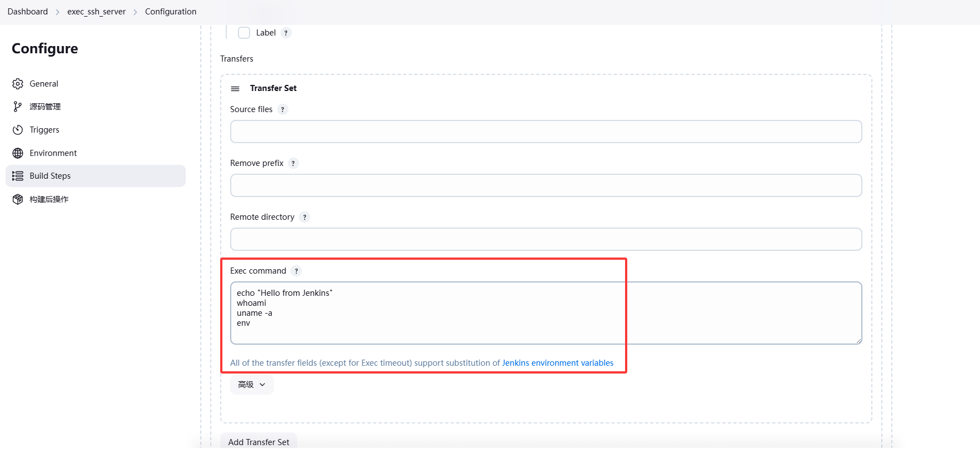Click the 构建后操作 package icon

[x=18, y=199]
